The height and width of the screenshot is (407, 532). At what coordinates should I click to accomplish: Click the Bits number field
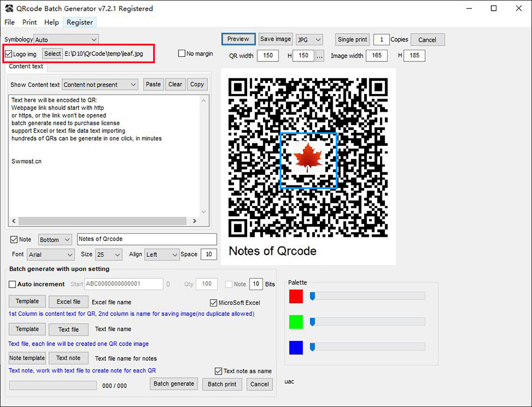point(256,284)
